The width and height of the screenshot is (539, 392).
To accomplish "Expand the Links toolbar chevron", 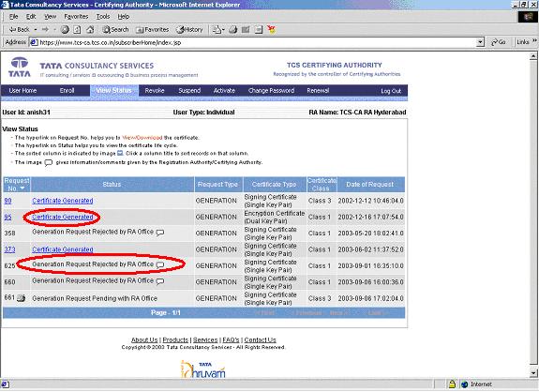I will click(x=534, y=41).
